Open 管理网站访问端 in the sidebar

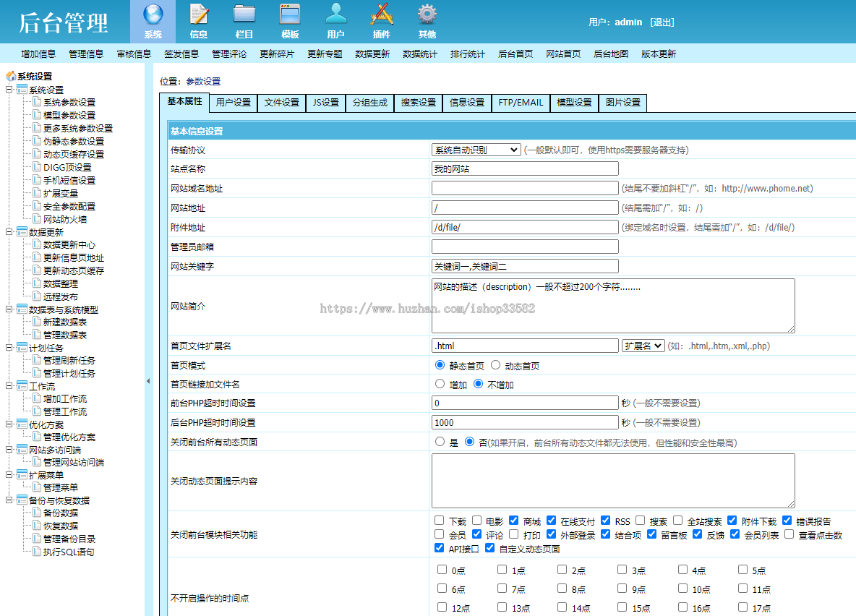[x=74, y=462]
